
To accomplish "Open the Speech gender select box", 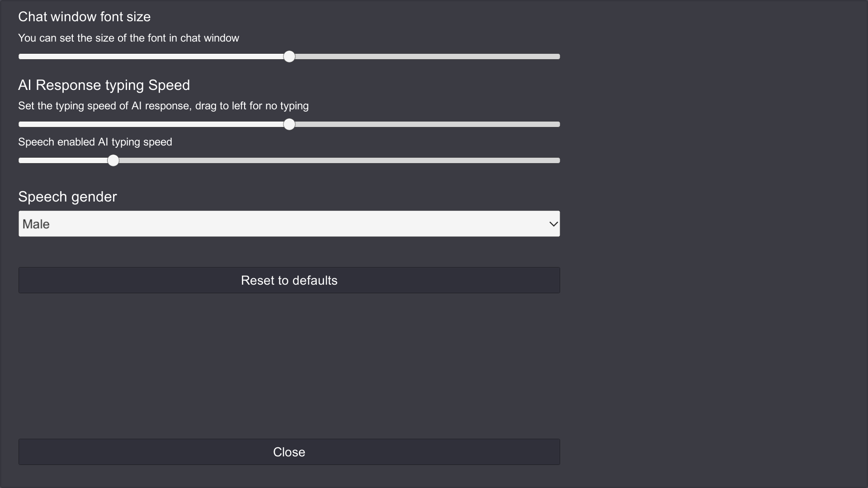I will pos(289,224).
